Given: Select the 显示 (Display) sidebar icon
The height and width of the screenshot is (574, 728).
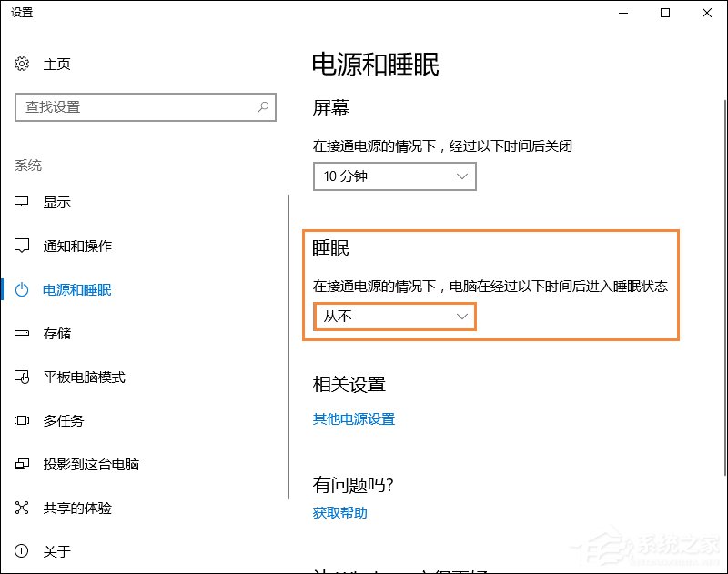Looking at the screenshot, I should tap(20, 202).
